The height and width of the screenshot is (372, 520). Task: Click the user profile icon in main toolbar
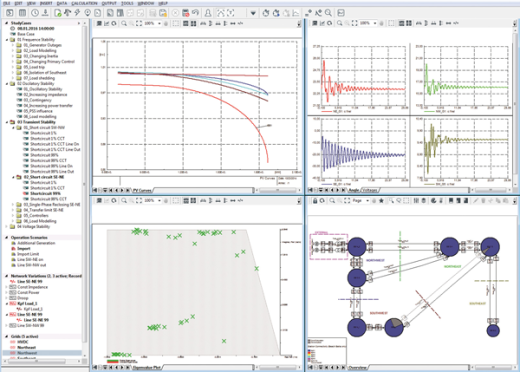click(208, 13)
